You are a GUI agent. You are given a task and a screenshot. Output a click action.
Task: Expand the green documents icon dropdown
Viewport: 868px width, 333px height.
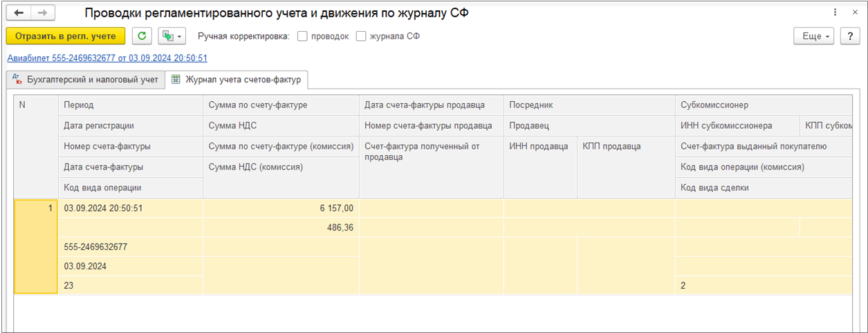coord(172,36)
